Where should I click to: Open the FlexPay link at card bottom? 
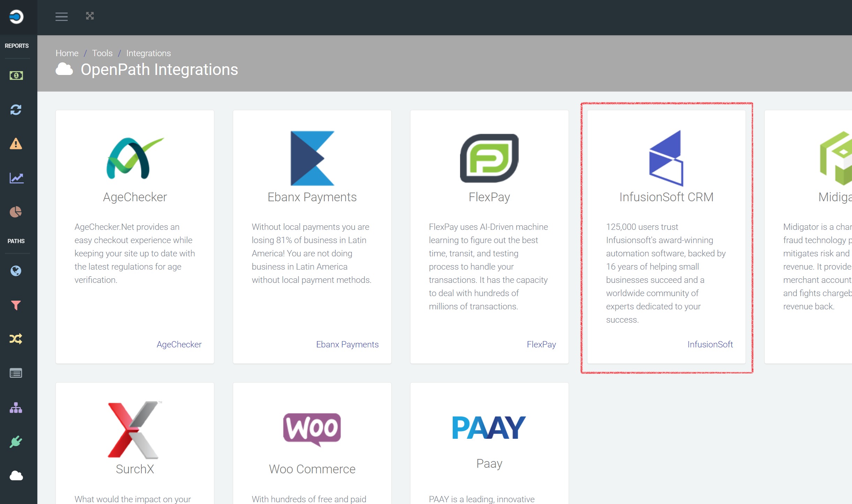click(x=541, y=344)
